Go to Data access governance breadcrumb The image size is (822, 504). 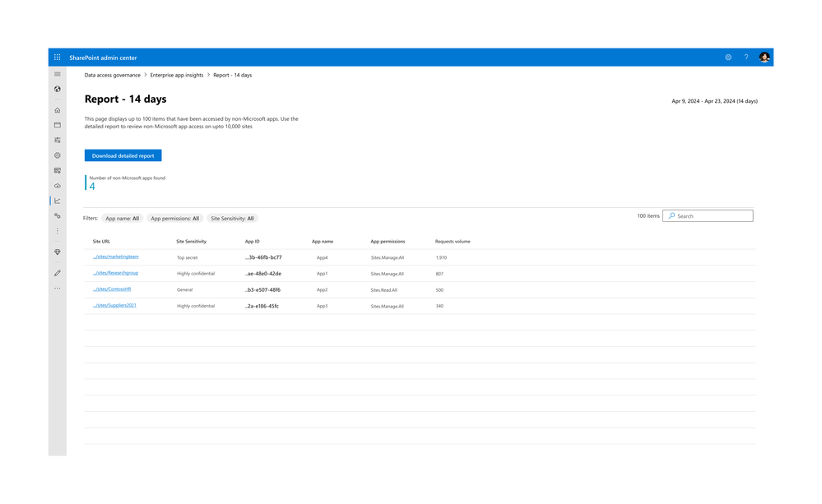[x=112, y=76]
